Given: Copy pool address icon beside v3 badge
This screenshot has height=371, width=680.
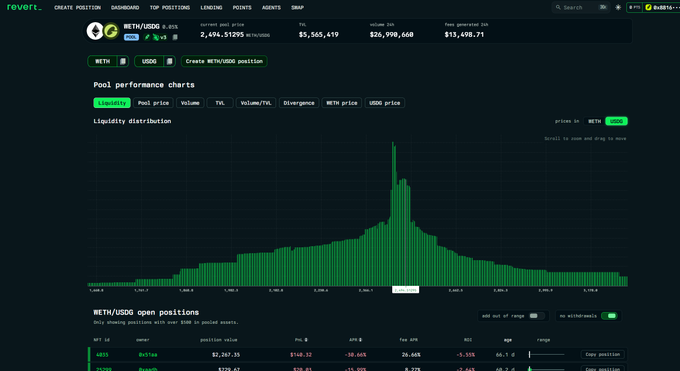Looking at the screenshot, I should (175, 37).
